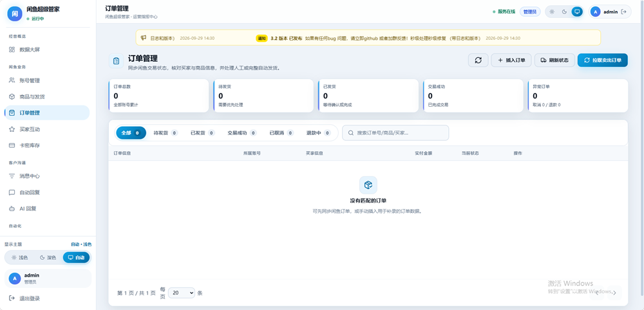This screenshot has width=644, height=310.
Task: Click the 当前状态 column header
Action: (470, 153)
